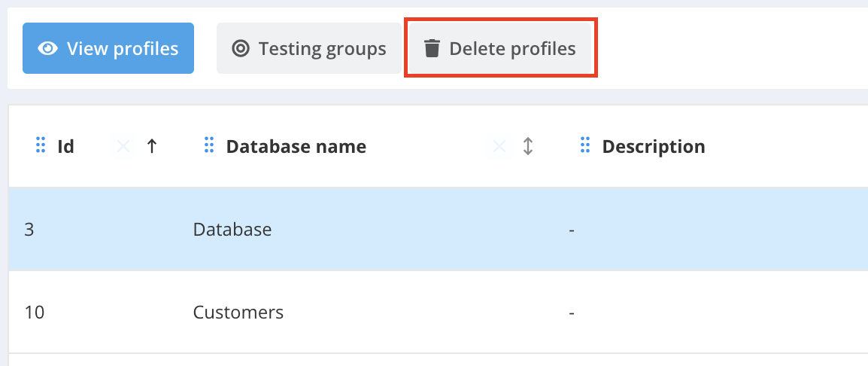Screen dimensions: 868x366
Task: Grab the Id column drag handle
Action: click(41, 146)
